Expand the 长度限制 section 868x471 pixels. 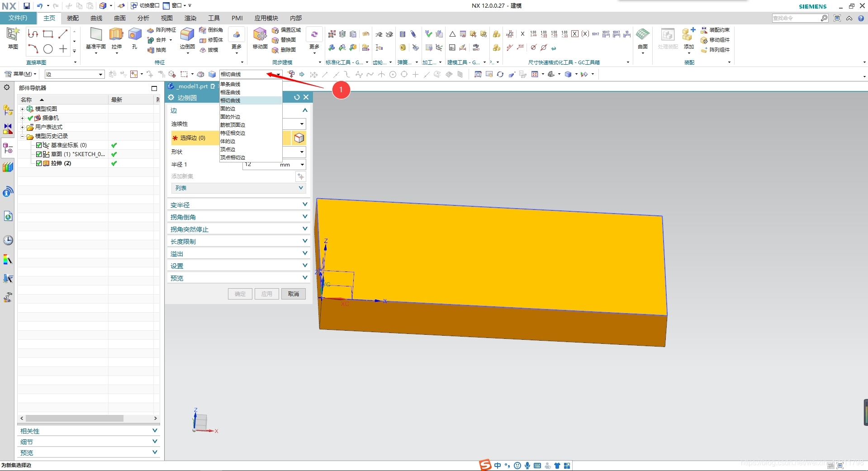click(x=239, y=242)
